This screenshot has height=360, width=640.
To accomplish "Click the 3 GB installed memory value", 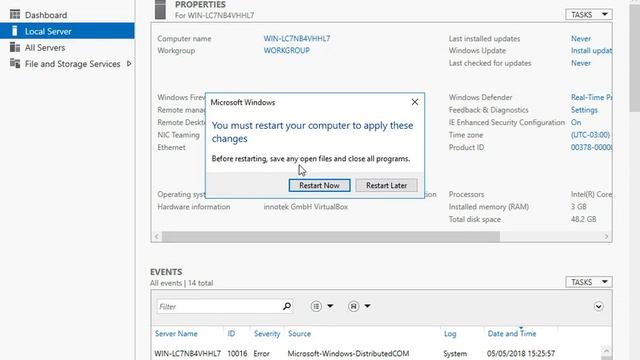I will 578,207.
